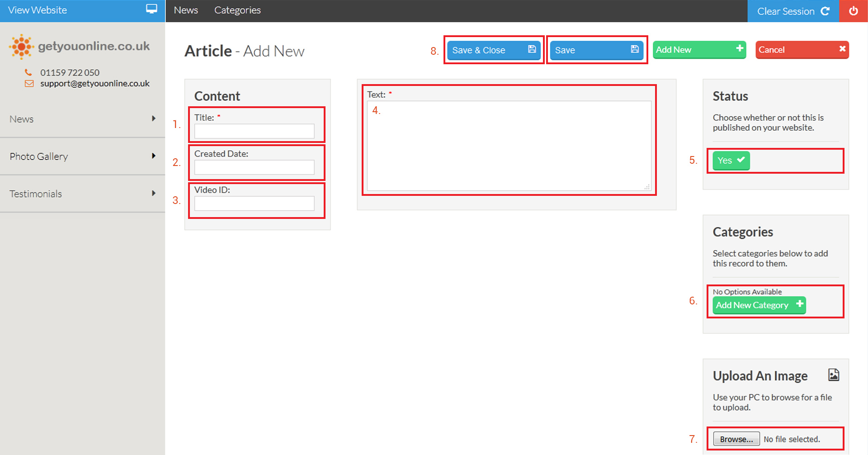Click the getyouonline.co.uk logo text
The width and height of the screenshot is (868, 455).
point(94,46)
